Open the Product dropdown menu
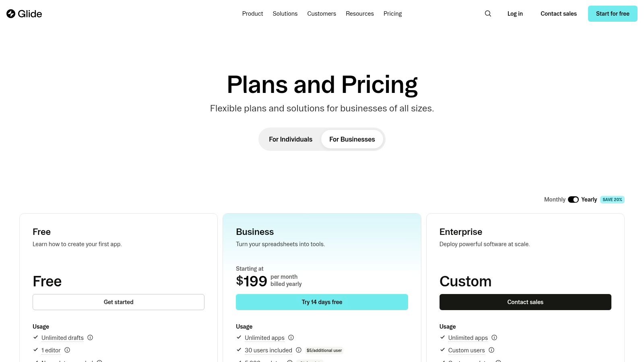This screenshot has height=362, width=644. [252, 13]
